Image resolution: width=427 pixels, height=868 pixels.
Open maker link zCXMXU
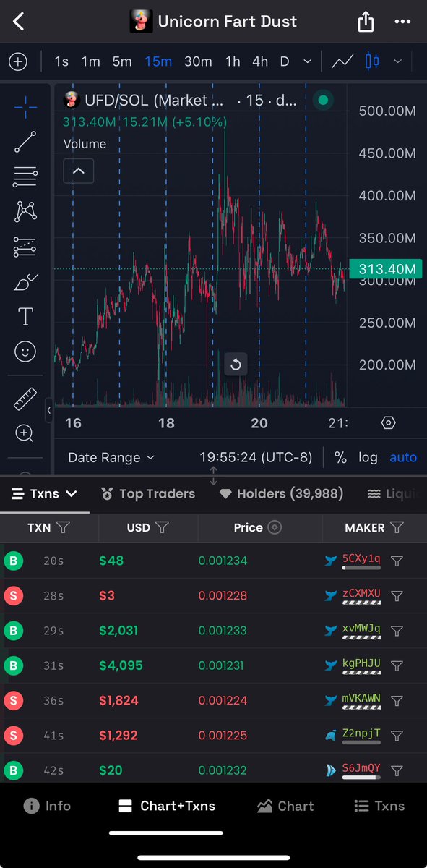click(x=361, y=594)
